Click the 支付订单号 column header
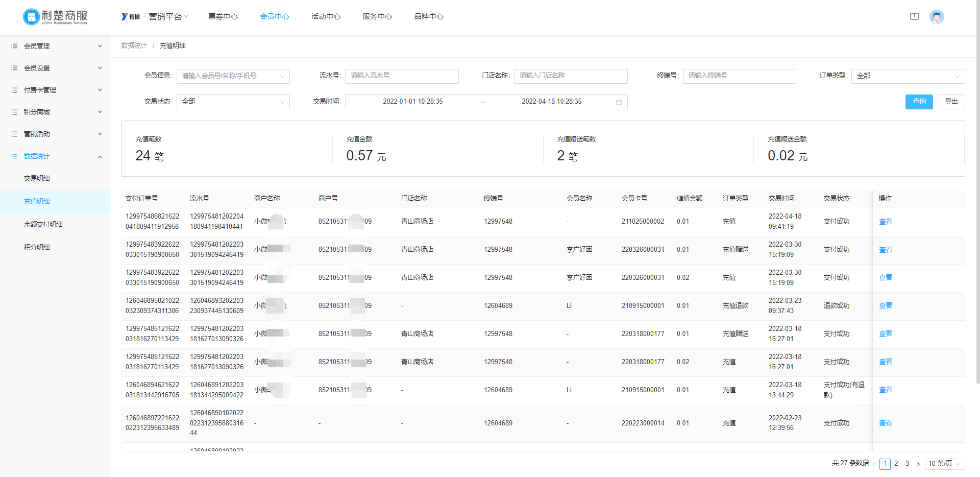The image size is (980, 477). click(141, 198)
